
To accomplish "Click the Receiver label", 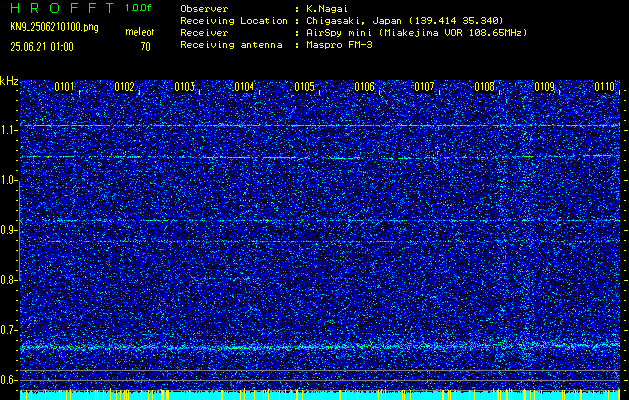I will pyautogui.click(x=204, y=33).
